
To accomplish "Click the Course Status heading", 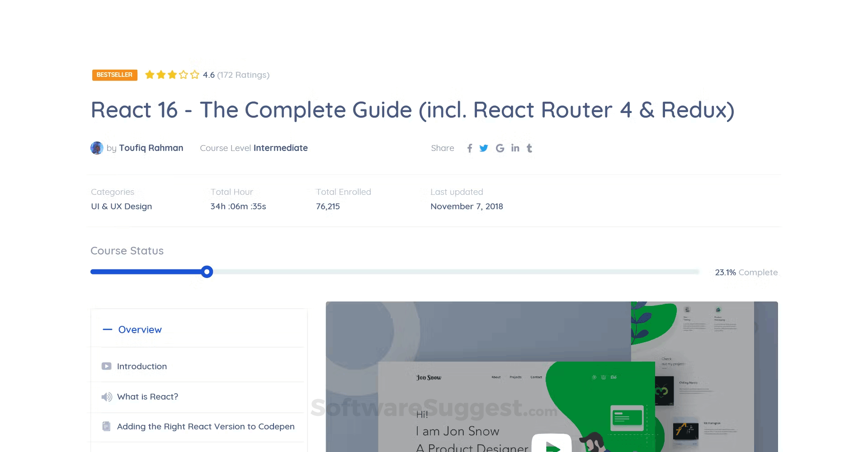I will [127, 251].
